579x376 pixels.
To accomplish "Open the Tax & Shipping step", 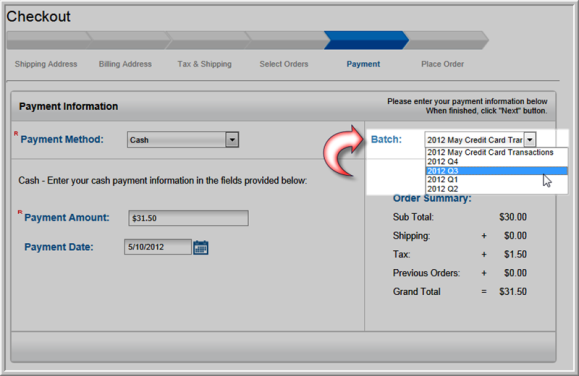I will (x=205, y=64).
